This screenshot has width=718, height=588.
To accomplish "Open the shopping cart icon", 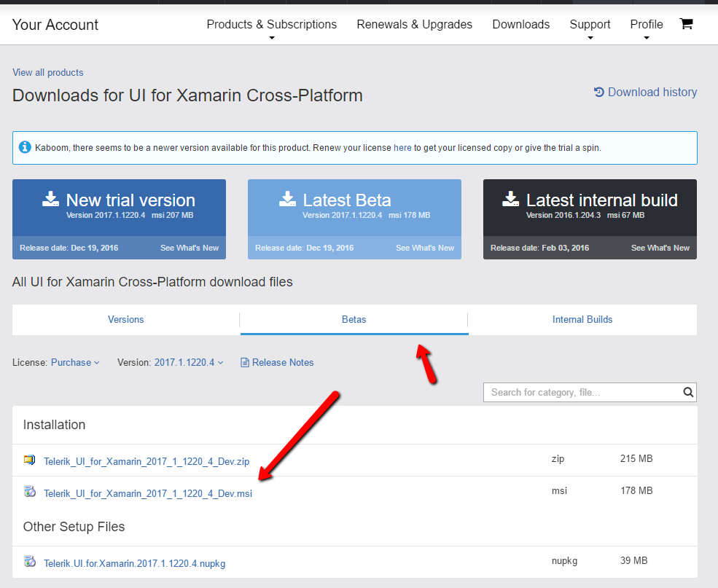I will (685, 24).
